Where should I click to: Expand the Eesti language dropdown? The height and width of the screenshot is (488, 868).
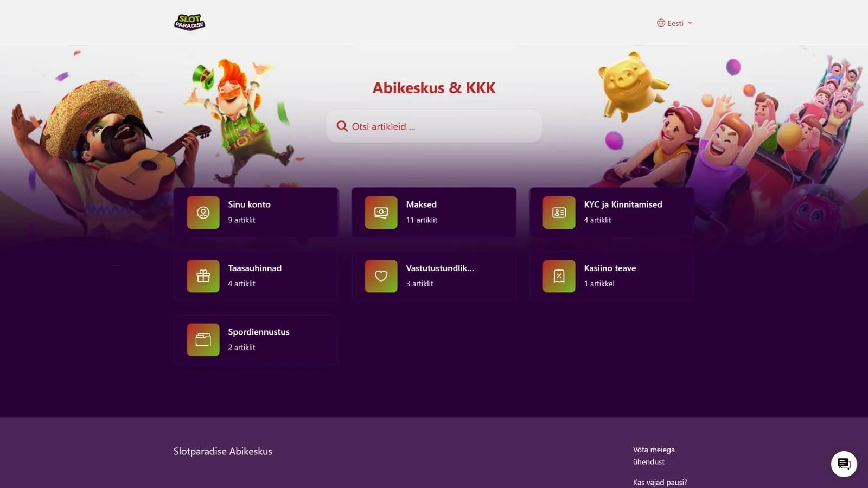674,23
